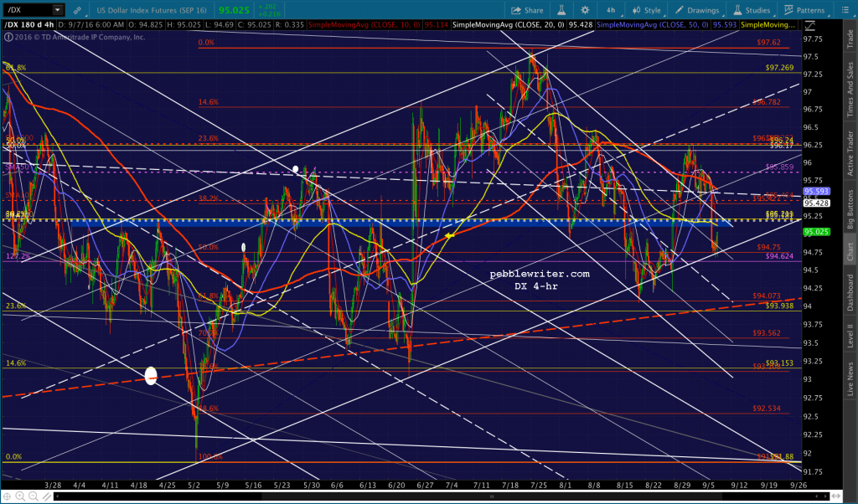Open the Level II side tab
Image resolution: width=858 pixels, height=504 pixels.
(850, 335)
